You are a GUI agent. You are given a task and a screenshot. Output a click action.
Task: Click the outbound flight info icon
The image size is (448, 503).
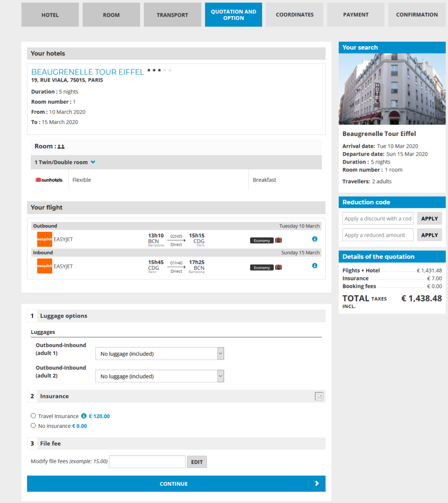coord(314,239)
